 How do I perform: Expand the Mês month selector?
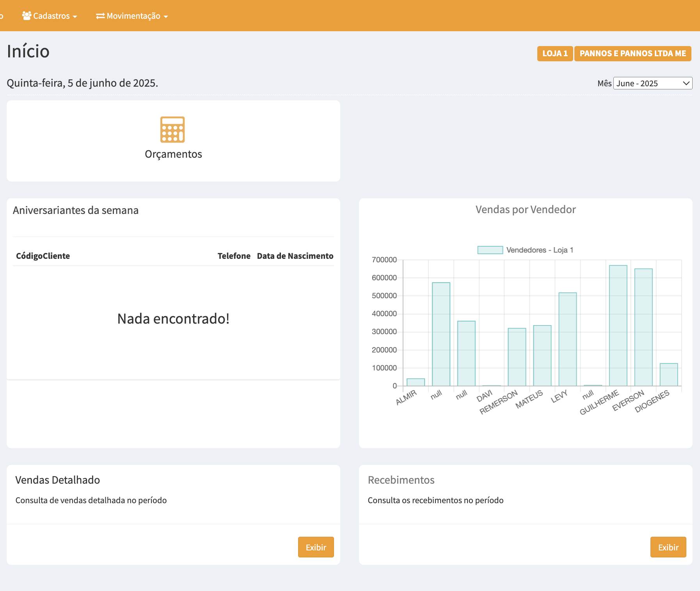[652, 83]
